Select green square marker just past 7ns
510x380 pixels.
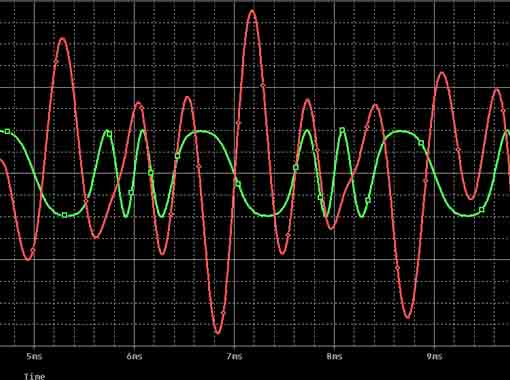(238, 183)
